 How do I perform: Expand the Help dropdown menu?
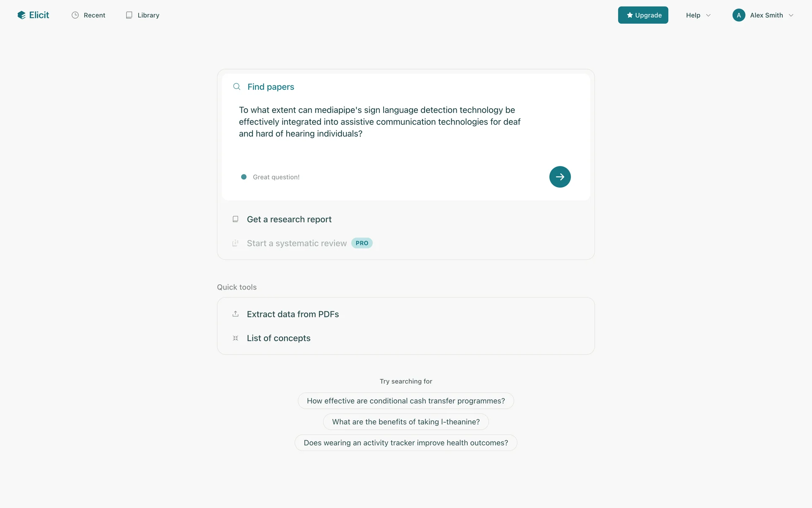[698, 15]
